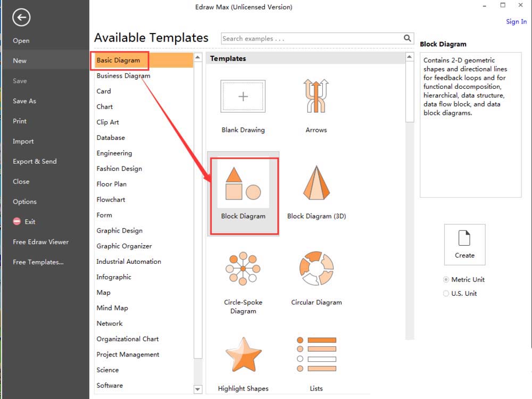This screenshot has width=532, height=399.
Task: Select the Block Diagram template icon
Action: coord(243,183)
